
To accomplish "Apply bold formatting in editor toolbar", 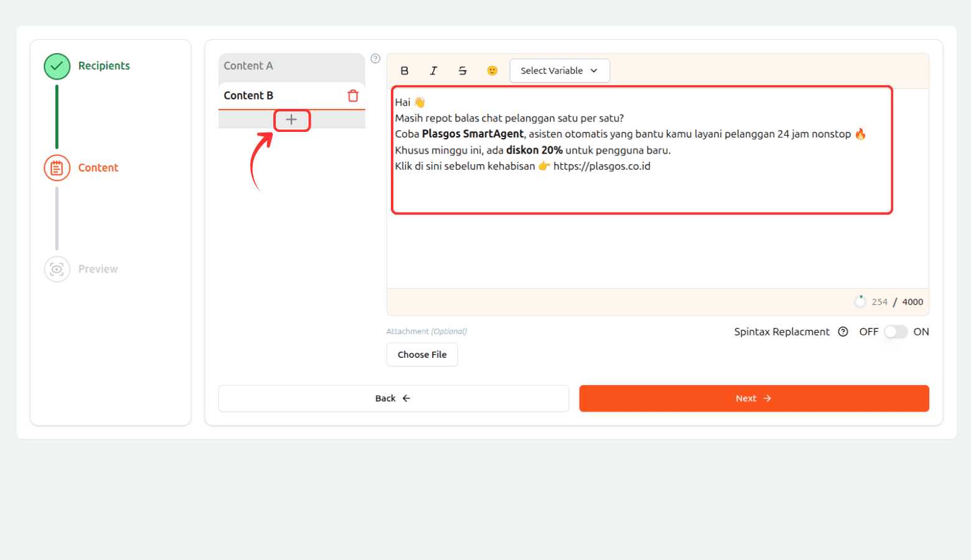I will point(405,71).
